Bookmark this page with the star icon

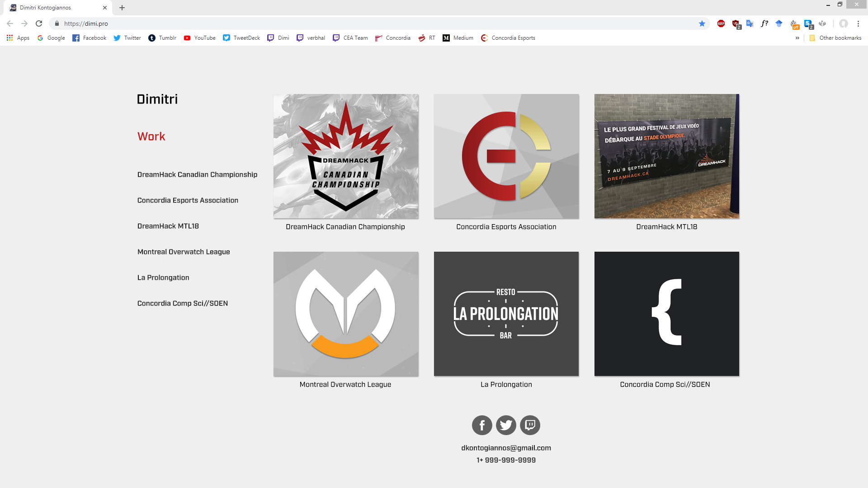[x=702, y=23]
